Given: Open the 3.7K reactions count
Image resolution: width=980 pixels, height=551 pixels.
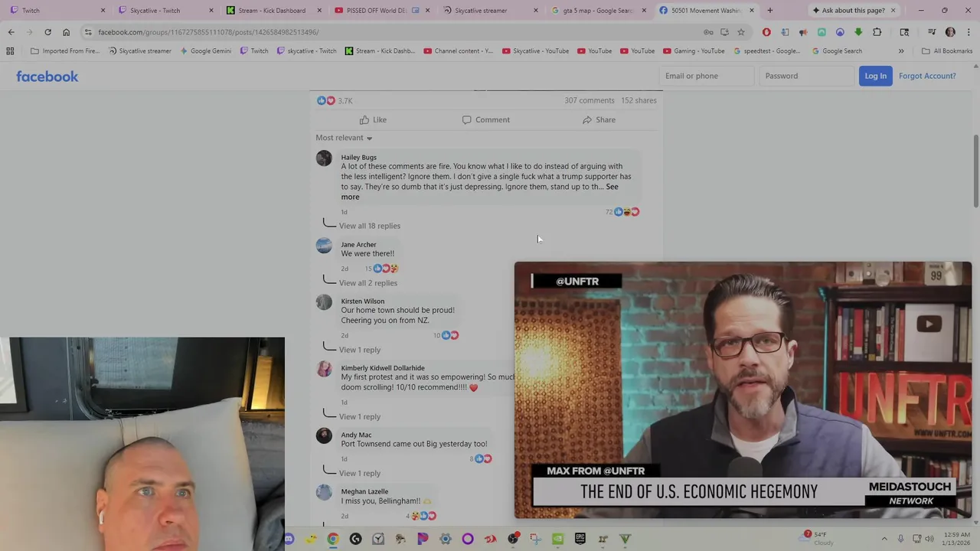Looking at the screenshot, I should click(x=345, y=100).
